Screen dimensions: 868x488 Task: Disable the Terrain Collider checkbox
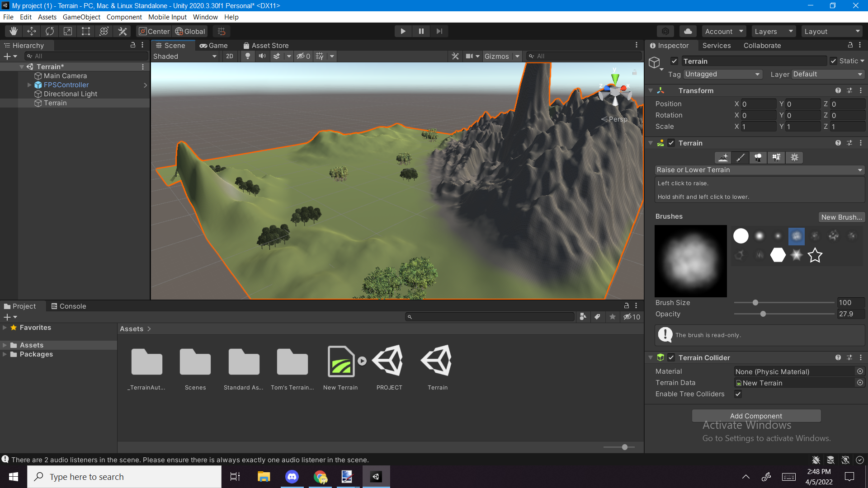(671, 357)
